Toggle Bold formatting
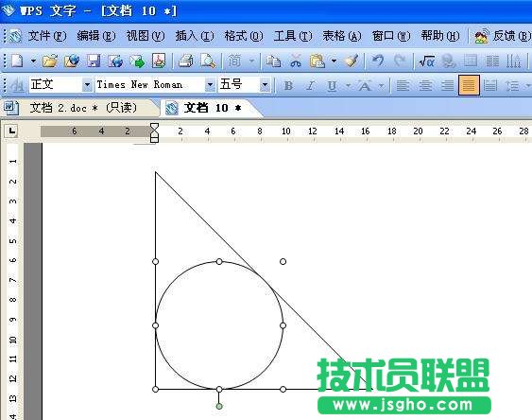 pyautogui.click(x=288, y=85)
